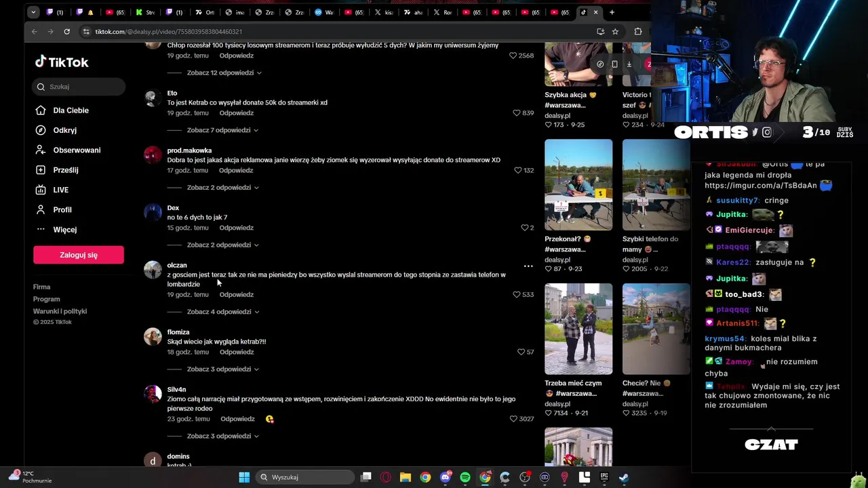
Task: Open the Windows Start menu
Action: point(244,477)
